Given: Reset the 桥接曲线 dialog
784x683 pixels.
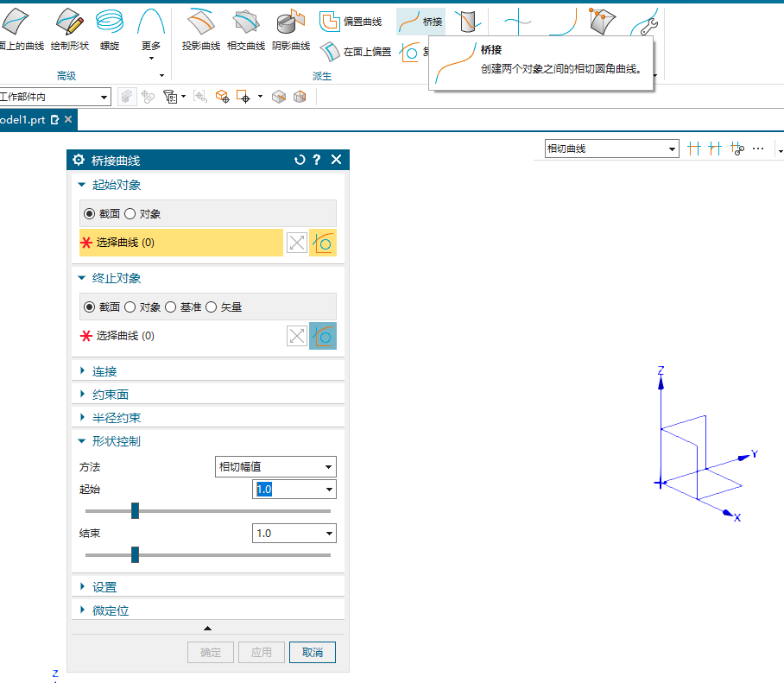Looking at the screenshot, I should (x=300, y=160).
